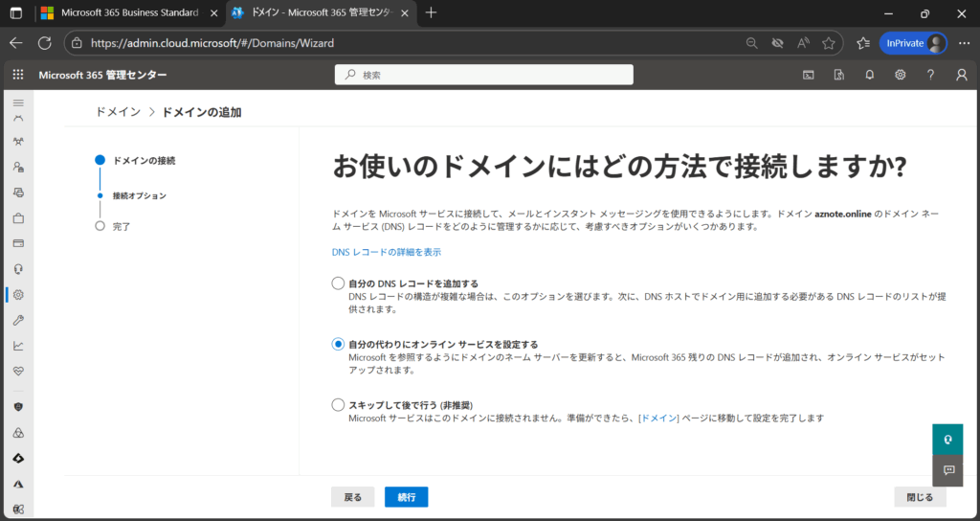Viewport: 980px width, 521px height.
Task: Open the Billing card icon in sidebar
Action: point(18,243)
